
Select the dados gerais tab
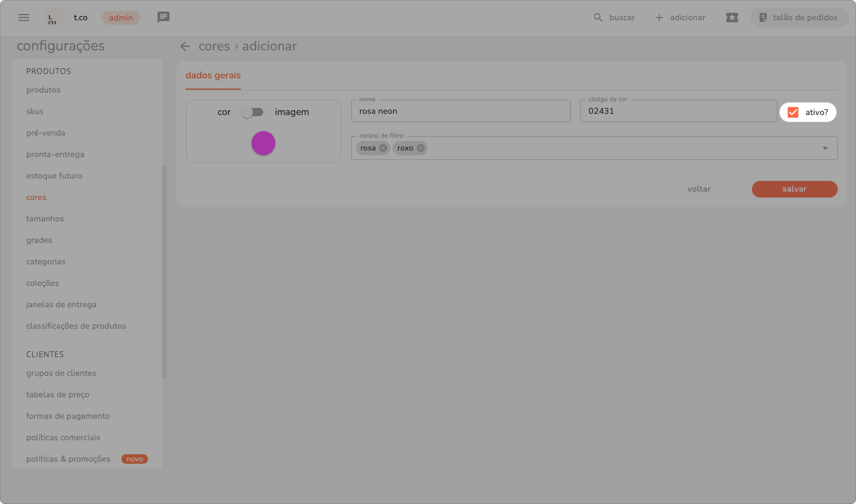[213, 76]
